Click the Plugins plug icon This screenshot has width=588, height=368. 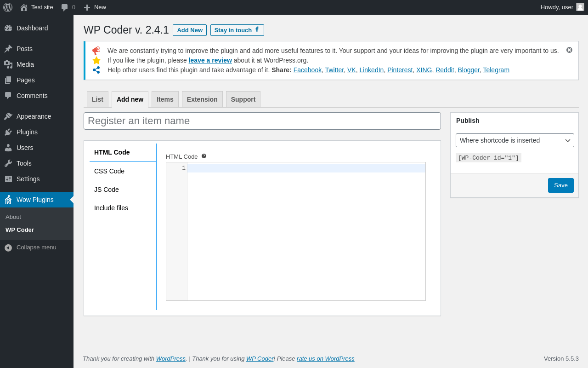point(8,132)
